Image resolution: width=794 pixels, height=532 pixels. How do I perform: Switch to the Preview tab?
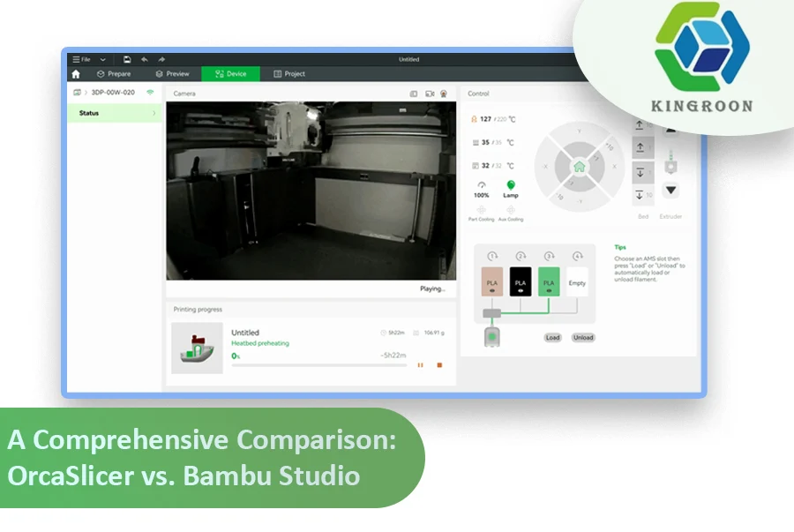coord(173,74)
